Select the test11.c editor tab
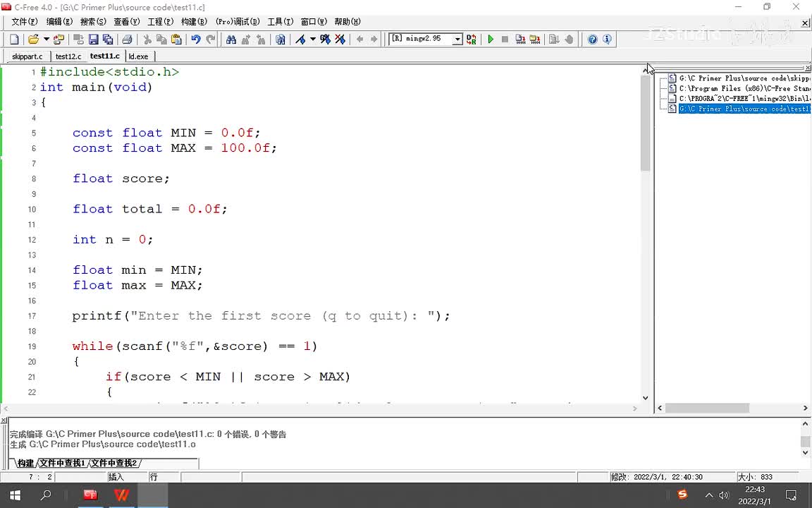Viewport: 812px width, 508px height. (104, 56)
